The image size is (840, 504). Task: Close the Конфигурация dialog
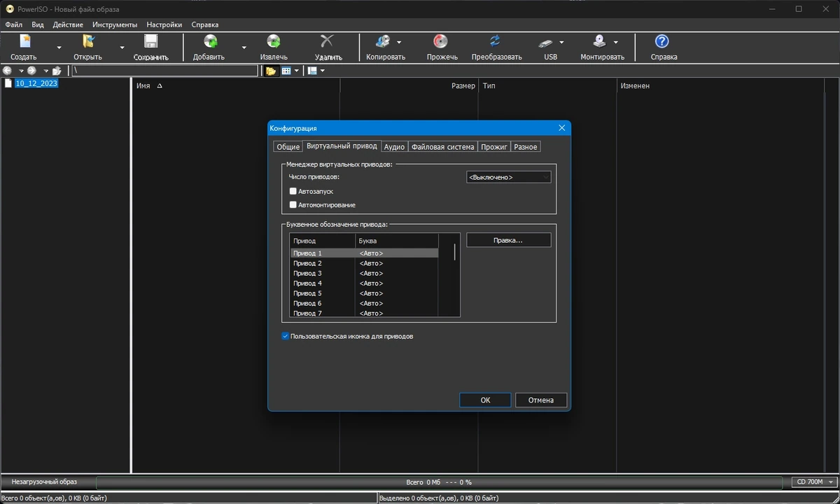coord(561,128)
